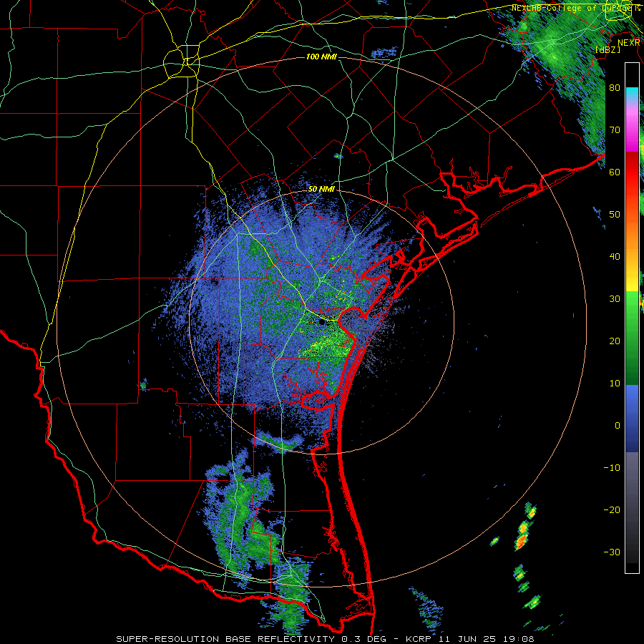644x644 pixels.
Task: Select the "-30" value on the dBZ scale
Action: click(x=612, y=552)
